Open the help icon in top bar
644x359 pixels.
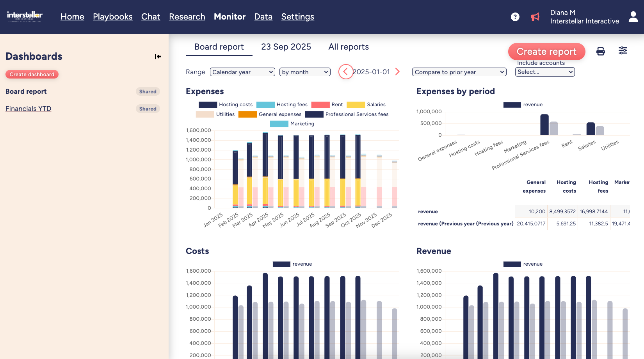[515, 17]
